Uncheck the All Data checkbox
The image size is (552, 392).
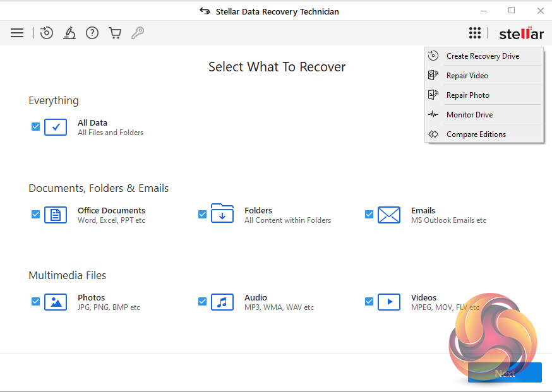[36, 126]
